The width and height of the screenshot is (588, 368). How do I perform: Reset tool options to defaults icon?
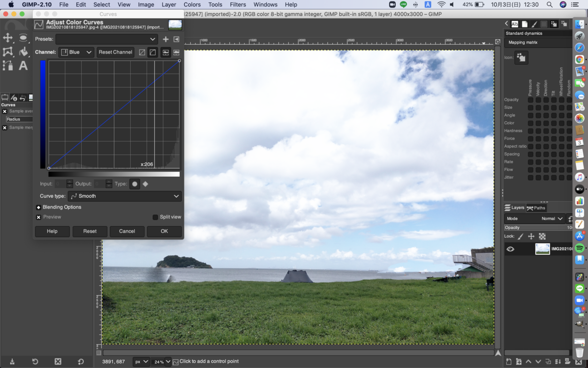coord(81,362)
